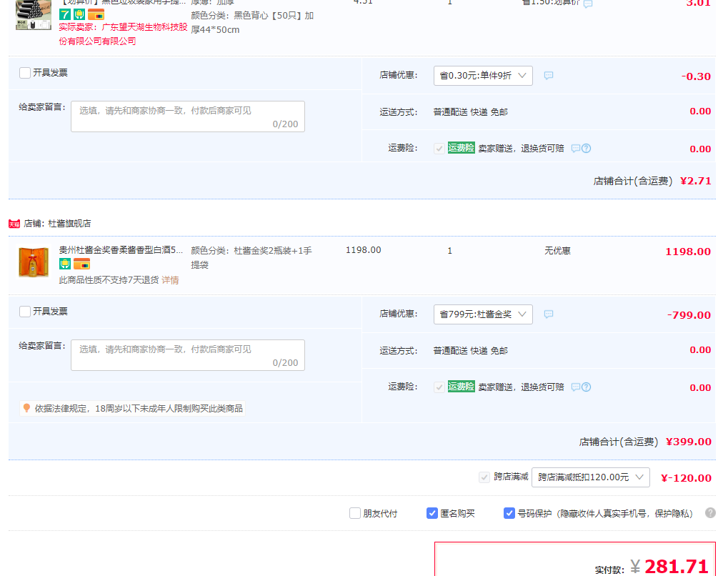Click the 颜色分类：杜酱金奖2瓶装+1手提袋 text
This screenshot has width=728, height=576.
[x=251, y=258]
